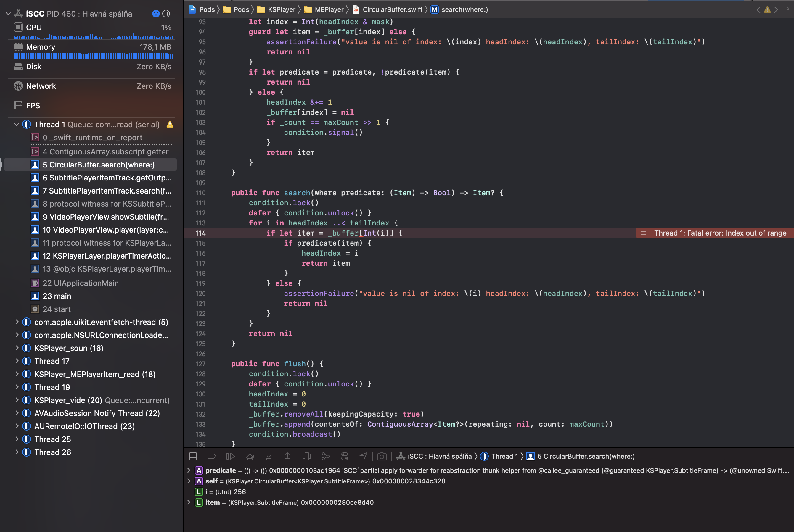794x532 pixels.
Task: Collapse the Thread 1 stack list
Action: coord(16,124)
